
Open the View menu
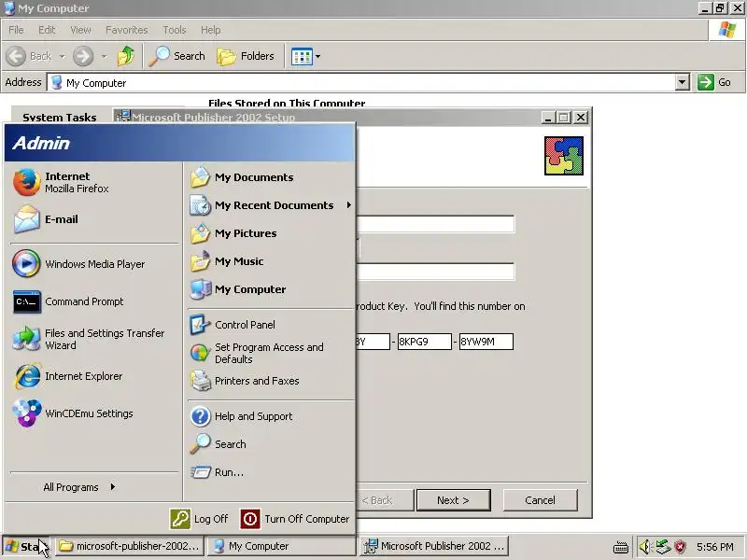click(80, 30)
